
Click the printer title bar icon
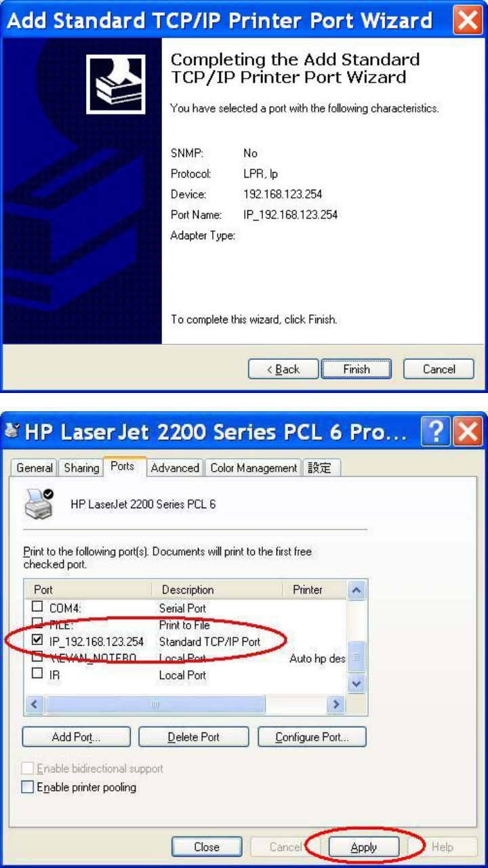click(12, 431)
